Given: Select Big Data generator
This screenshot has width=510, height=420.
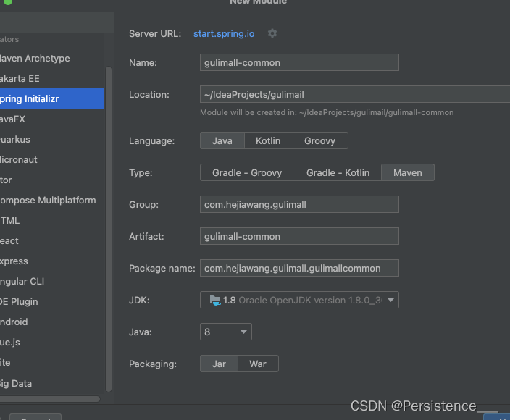Looking at the screenshot, I should click(51, 383).
